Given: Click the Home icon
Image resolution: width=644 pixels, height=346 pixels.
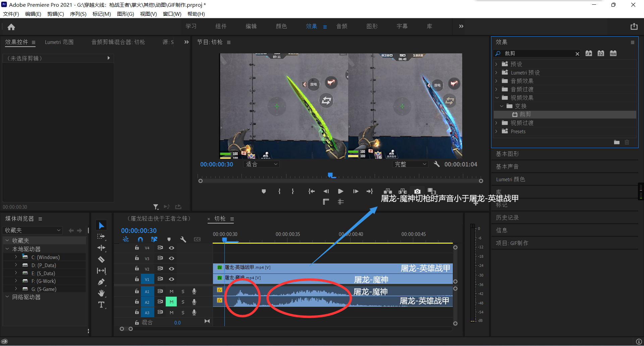Looking at the screenshot, I should [11, 27].
